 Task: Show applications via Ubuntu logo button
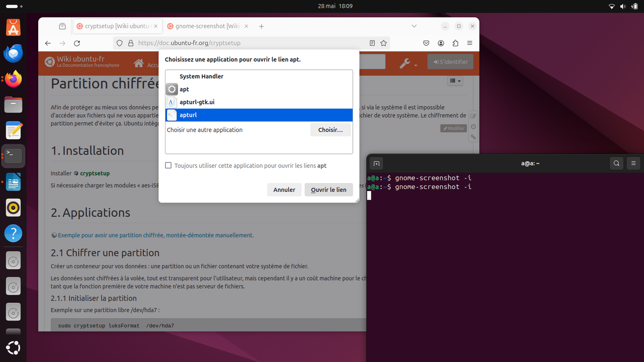click(13, 347)
